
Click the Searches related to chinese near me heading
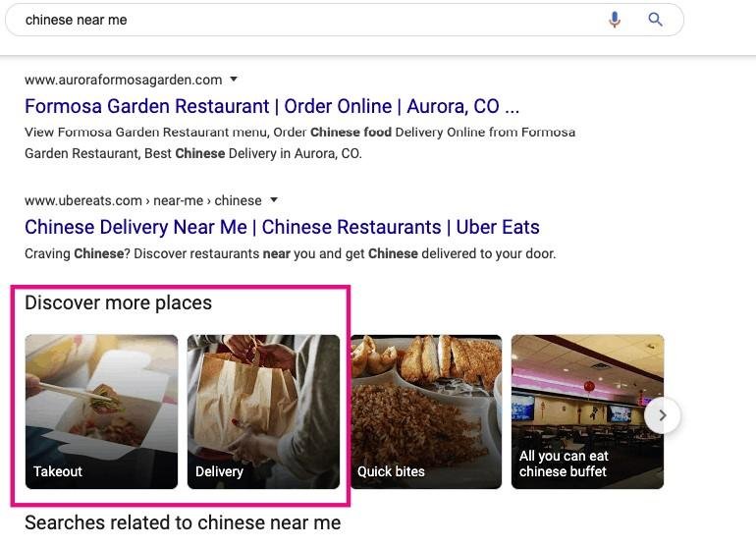[x=183, y=522]
